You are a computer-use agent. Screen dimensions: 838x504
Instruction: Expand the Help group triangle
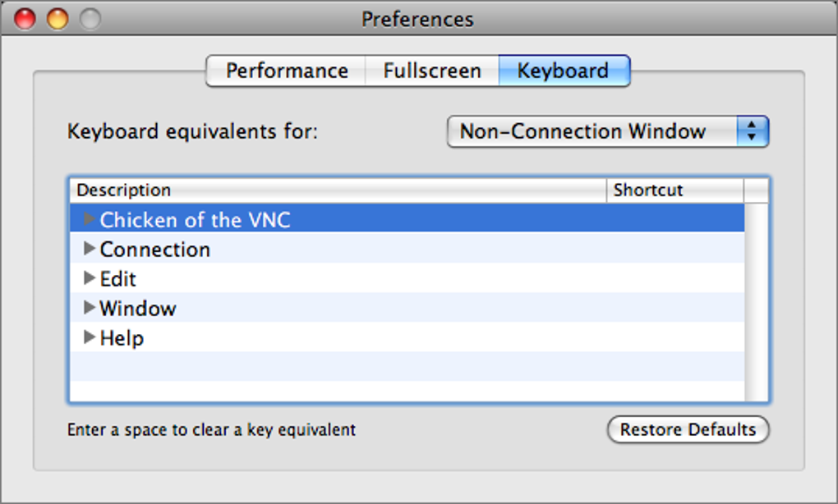pos(90,337)
